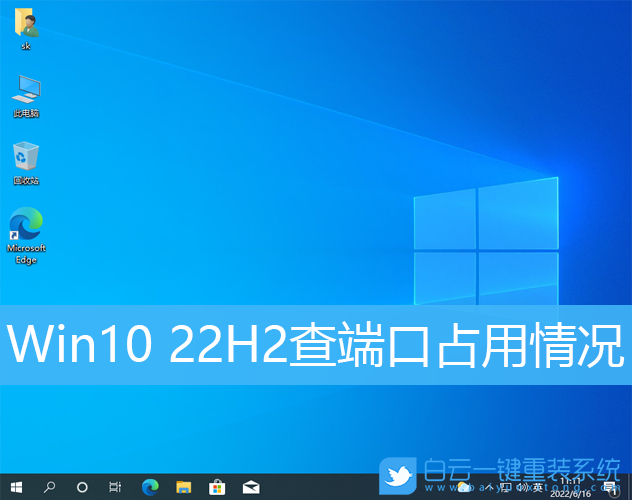The width and height of the screenshot is (632, 500).
Task: Open the weather widget in system tray
Action: [464, 488]
